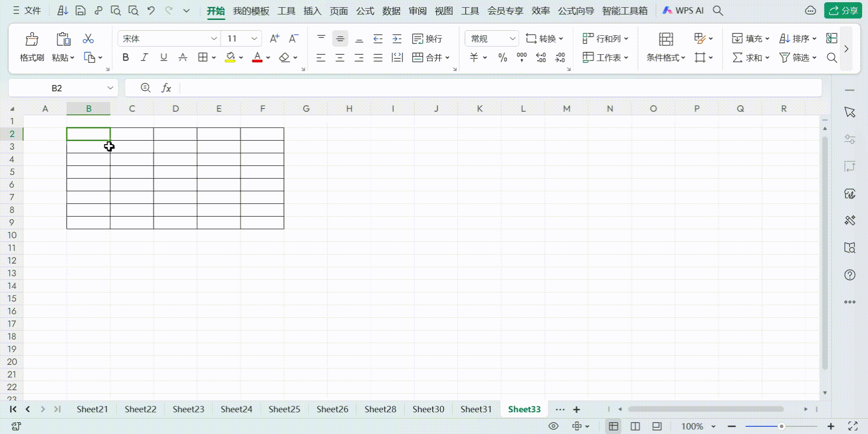Click the 分享 share button

point(844,10)
